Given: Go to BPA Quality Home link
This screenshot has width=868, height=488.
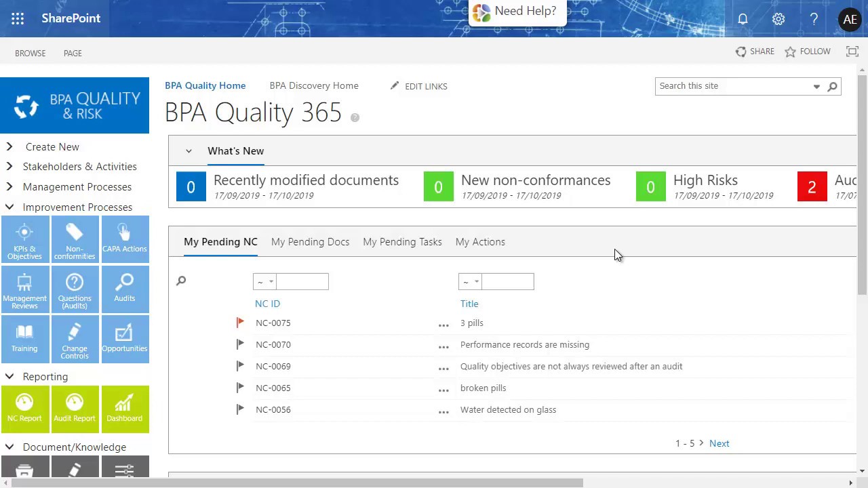Looking at the screenshot, I should tap(205, 85).
